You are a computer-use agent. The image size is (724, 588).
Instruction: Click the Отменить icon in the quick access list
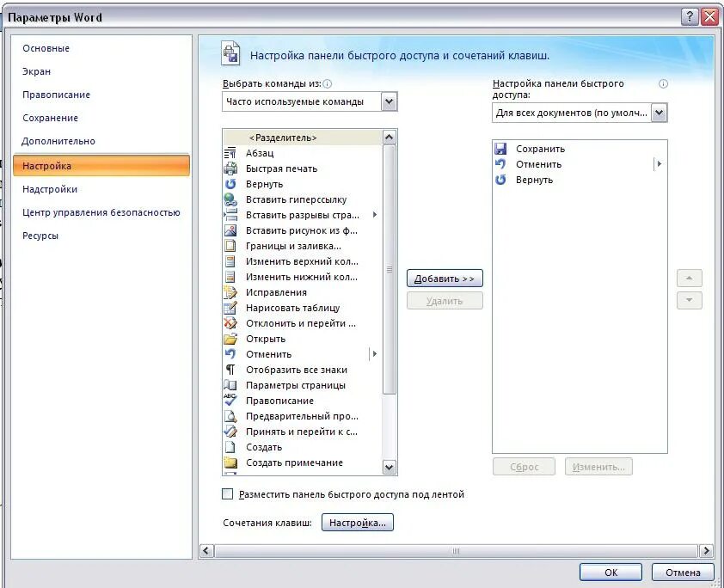[x=500, y=164]
